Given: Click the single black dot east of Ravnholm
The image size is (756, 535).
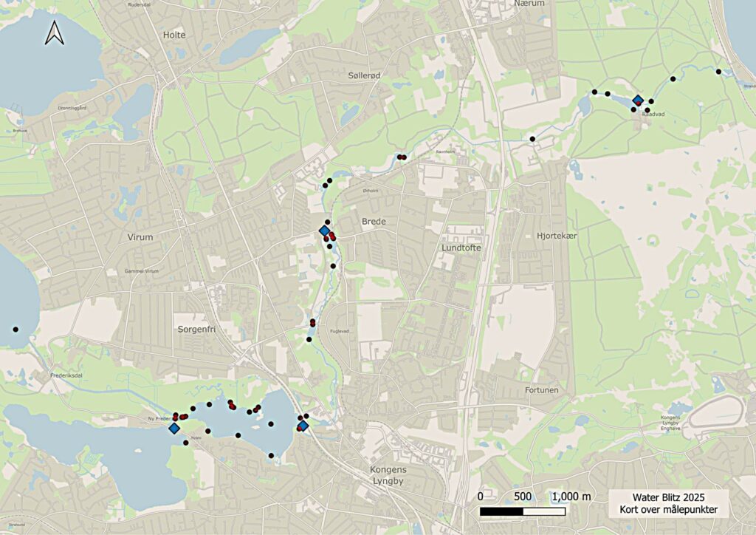Looking at the screenshot, I should pyautogui.click(x=532, y=139).
